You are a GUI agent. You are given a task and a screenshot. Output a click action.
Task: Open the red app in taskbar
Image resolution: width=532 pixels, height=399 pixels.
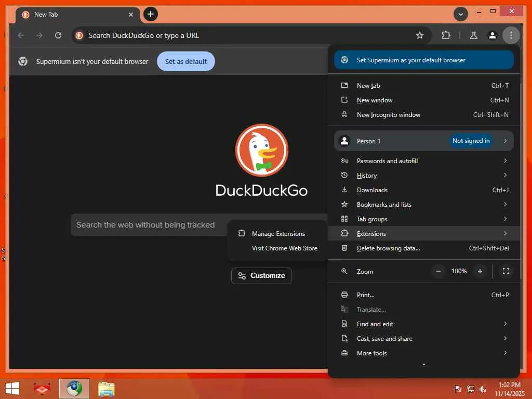coord(42,389)
